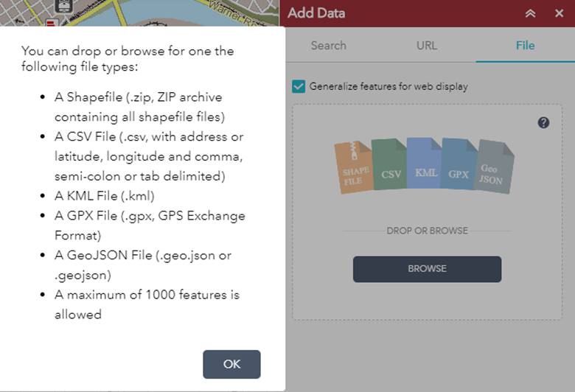Click the KML file type icon

coord(425,165)
